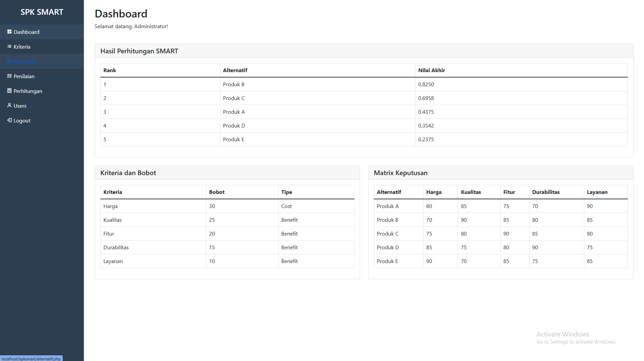Click the Kriteria list icon
This screenshot has width=644, height=361.
pos(9,46)
